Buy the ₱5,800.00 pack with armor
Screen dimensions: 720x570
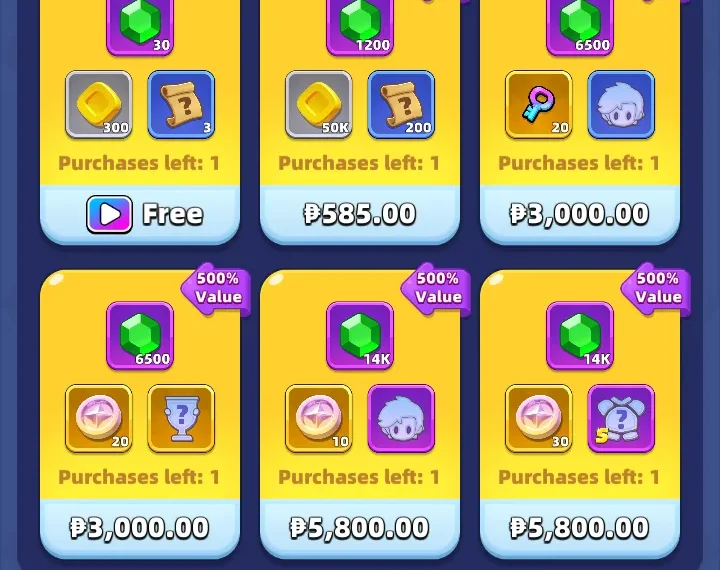point(579,528)
